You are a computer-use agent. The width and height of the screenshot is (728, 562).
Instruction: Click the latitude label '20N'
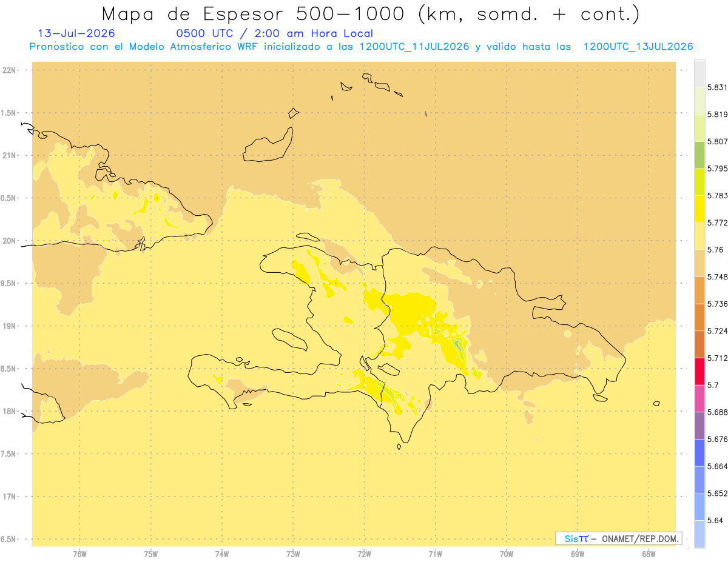[9, 241]
